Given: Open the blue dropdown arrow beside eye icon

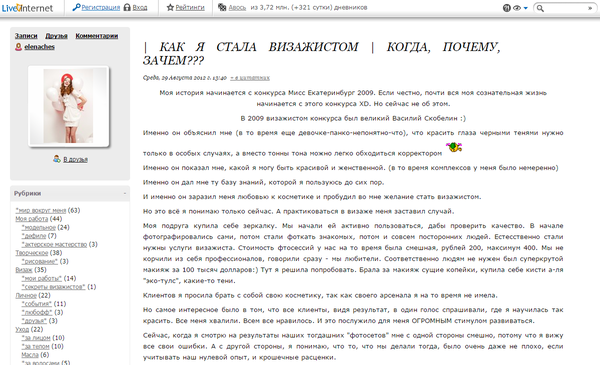Looking at the screenshot, I should (x=525, y=8).
